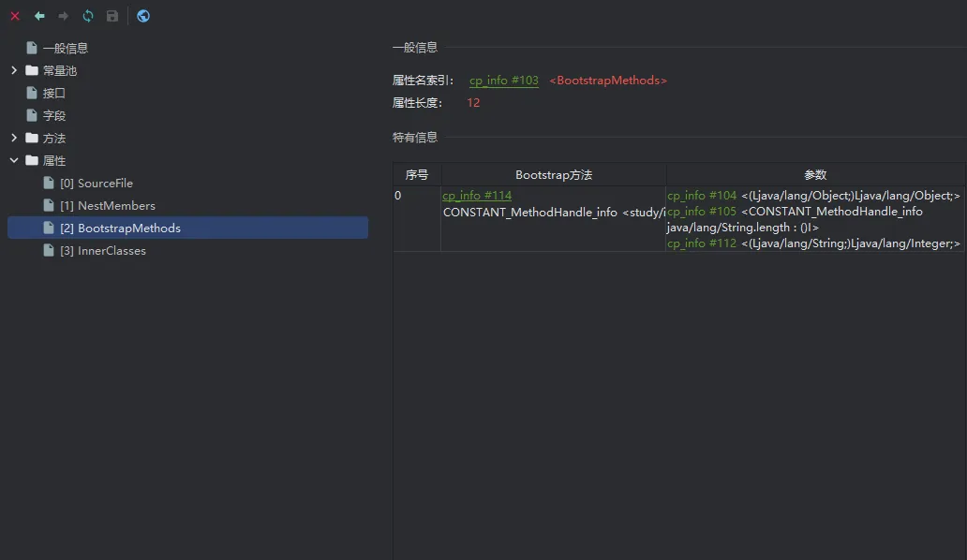Reload the class file with refresh icon

coord(88,16)
